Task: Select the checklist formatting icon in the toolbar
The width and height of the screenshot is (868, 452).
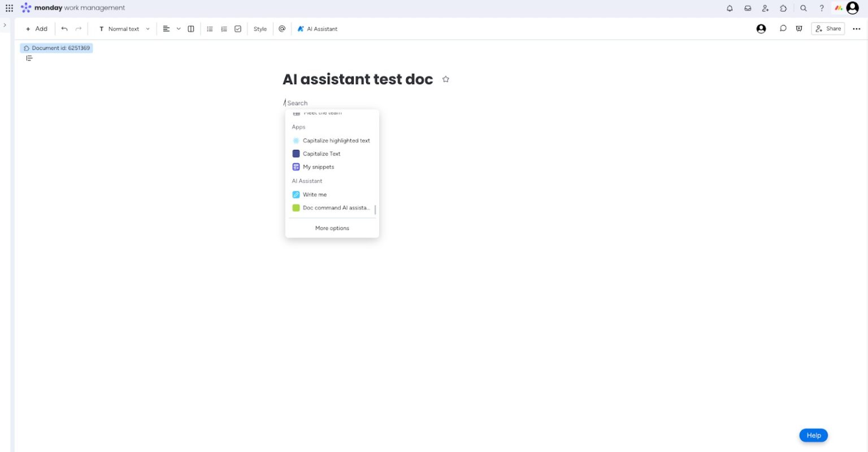Action: 238,28
